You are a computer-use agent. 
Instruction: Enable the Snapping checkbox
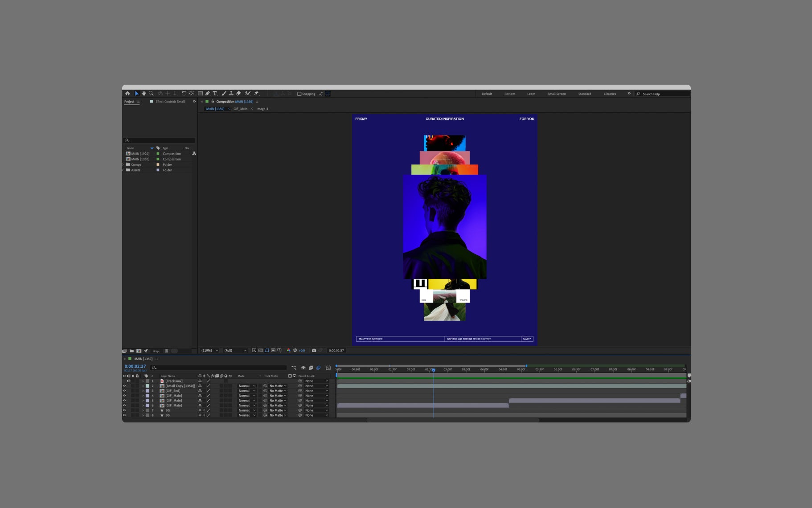pos(299,94)
